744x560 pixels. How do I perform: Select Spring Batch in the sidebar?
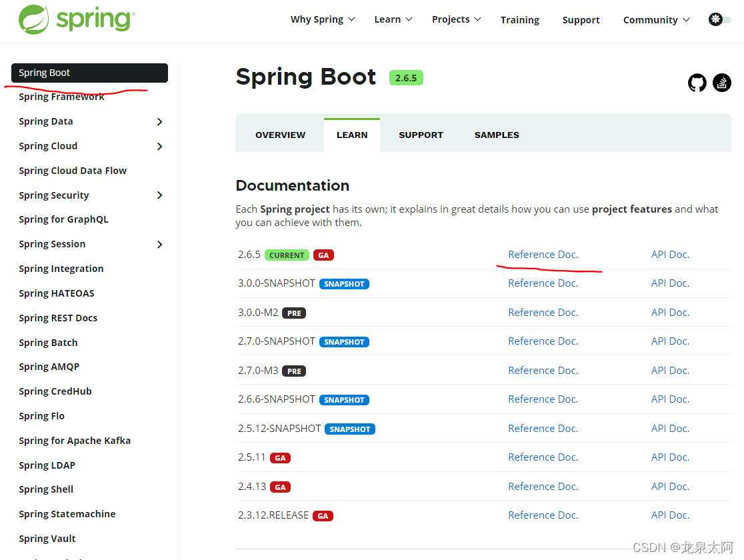pos(48,342)
